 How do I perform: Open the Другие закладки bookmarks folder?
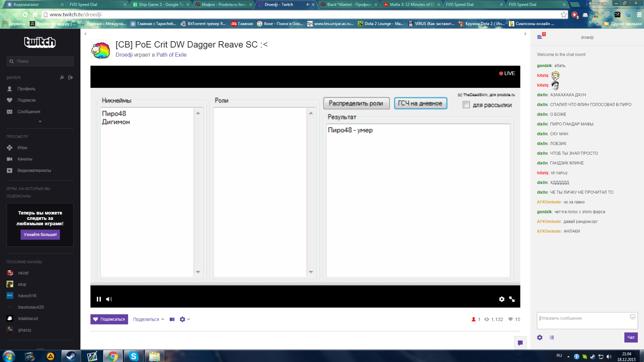tap(622, 24)
